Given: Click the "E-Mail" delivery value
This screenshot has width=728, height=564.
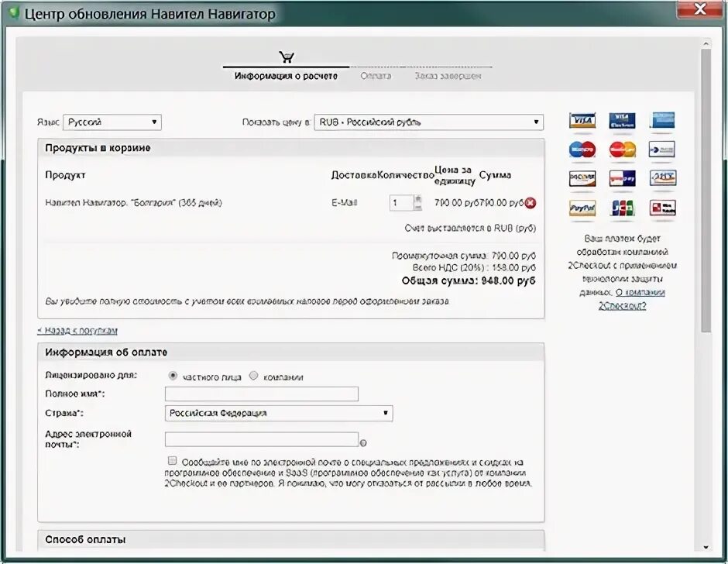Looking at the screenshot, I should coord(344,202).
